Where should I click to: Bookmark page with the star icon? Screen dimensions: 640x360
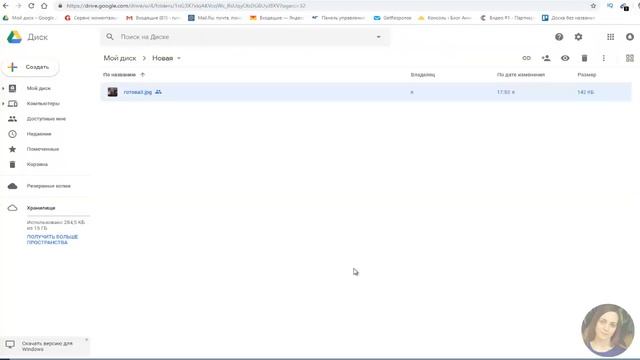tap(593, 6)
